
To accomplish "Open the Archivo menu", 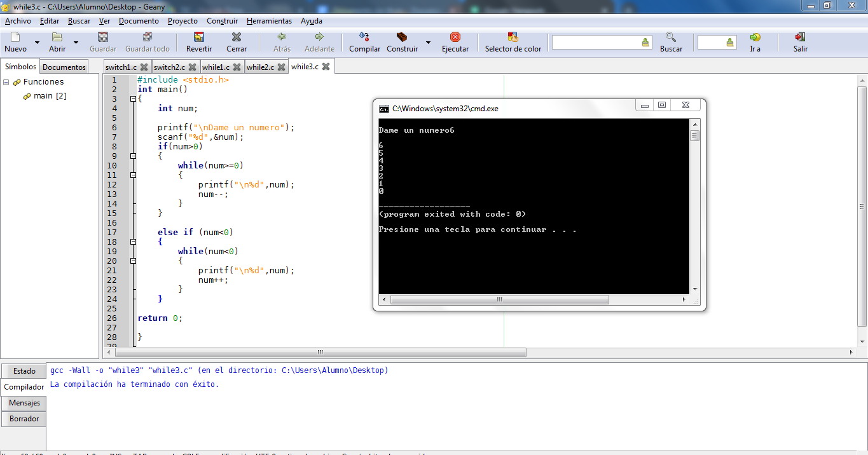I will tap(18, 21).
